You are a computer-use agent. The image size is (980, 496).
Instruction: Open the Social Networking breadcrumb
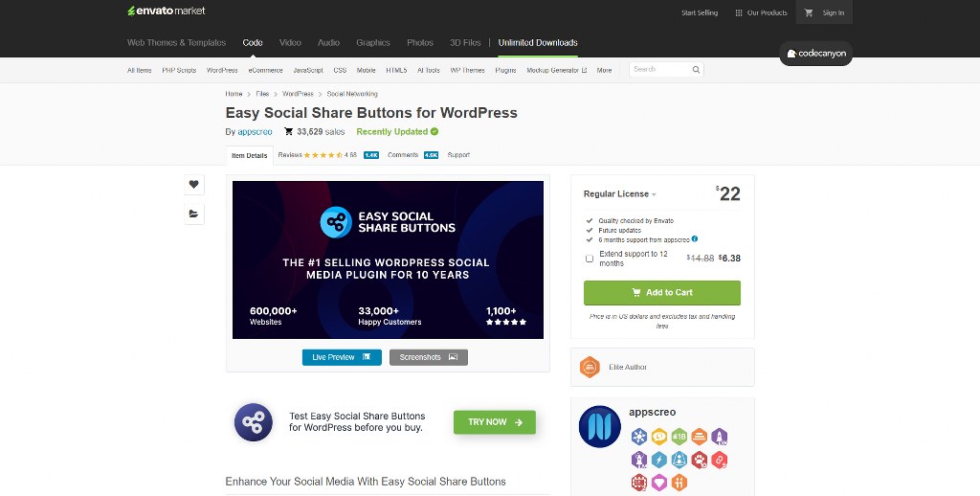pyautogui.click(x=352, y=94)
